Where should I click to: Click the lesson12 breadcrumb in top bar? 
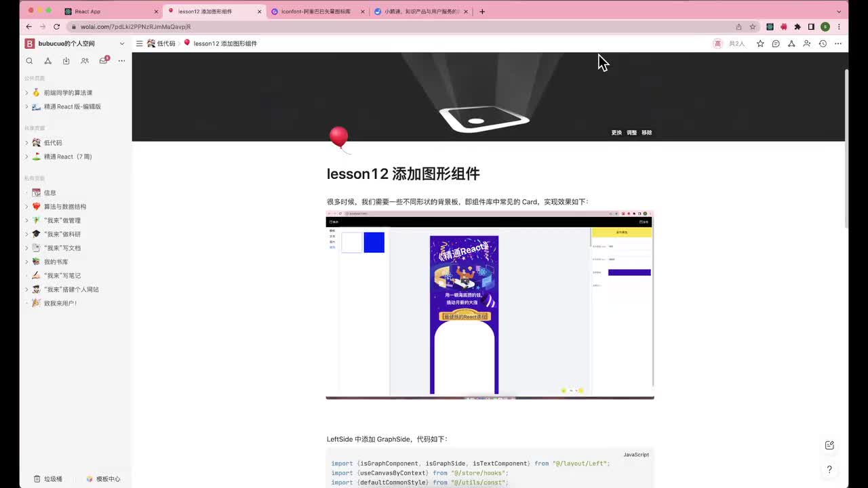(220, 43)
